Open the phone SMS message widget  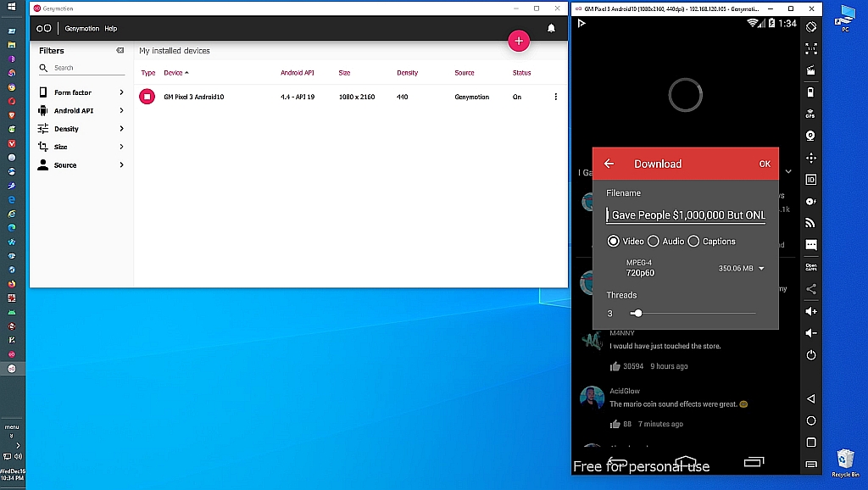click(x=811, y=245)
